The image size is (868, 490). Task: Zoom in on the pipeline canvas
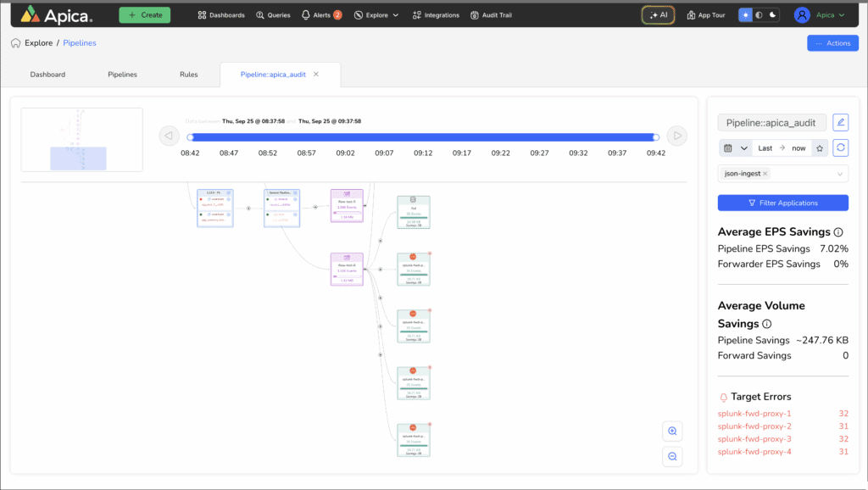click(671, 431)
